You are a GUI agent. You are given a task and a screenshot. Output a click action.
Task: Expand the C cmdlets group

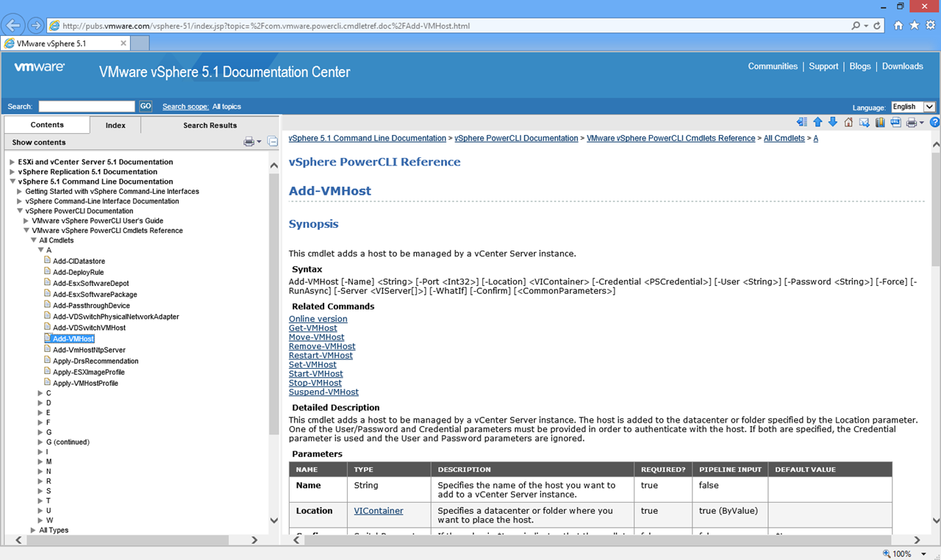tap(40, 393)
